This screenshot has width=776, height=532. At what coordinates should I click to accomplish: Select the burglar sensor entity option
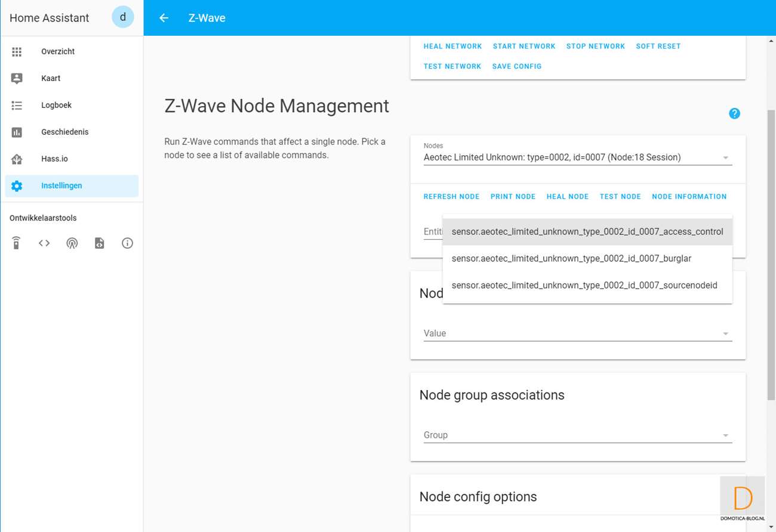tap(571, 258)
